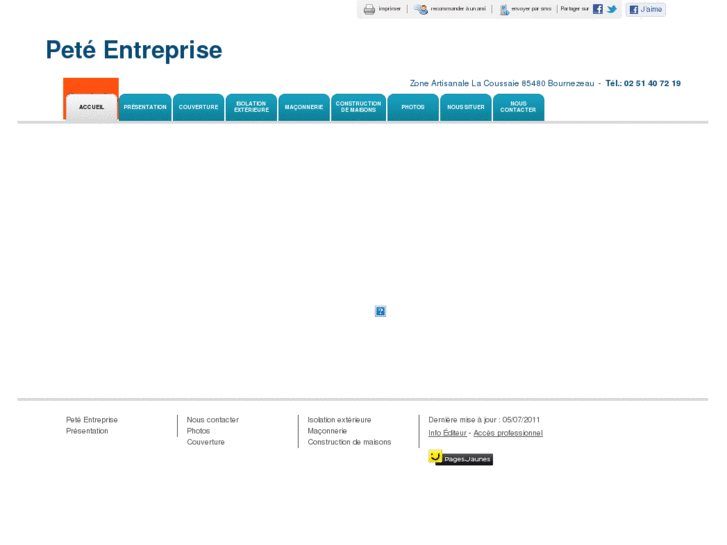Click recommander à un ami link

(458, 9)
